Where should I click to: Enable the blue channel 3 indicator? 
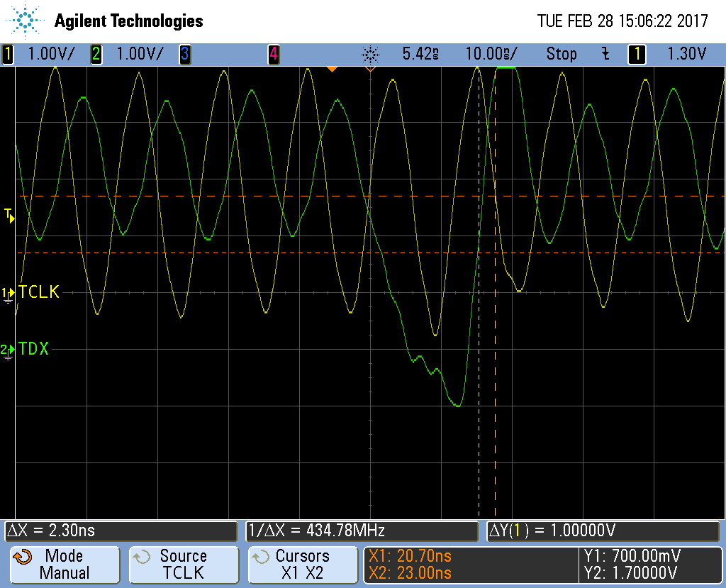[184, 54]
